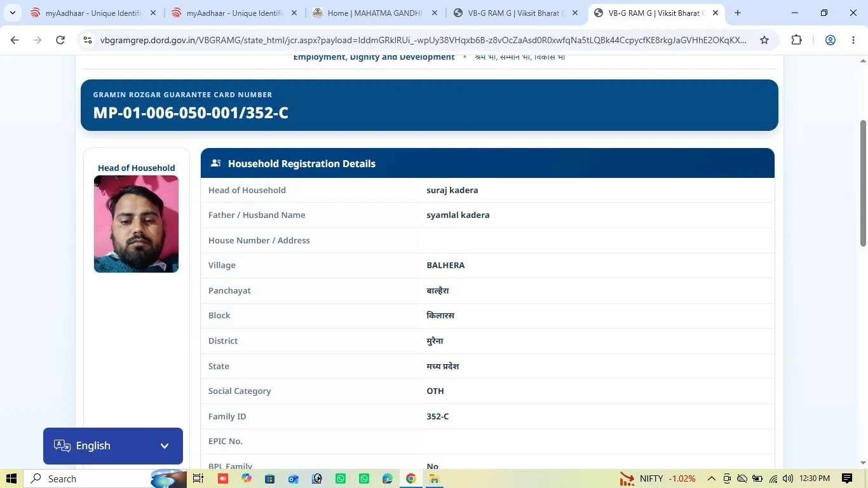Expand the English language dropdown
The image size is (868, 488).
tap(113, 446)
